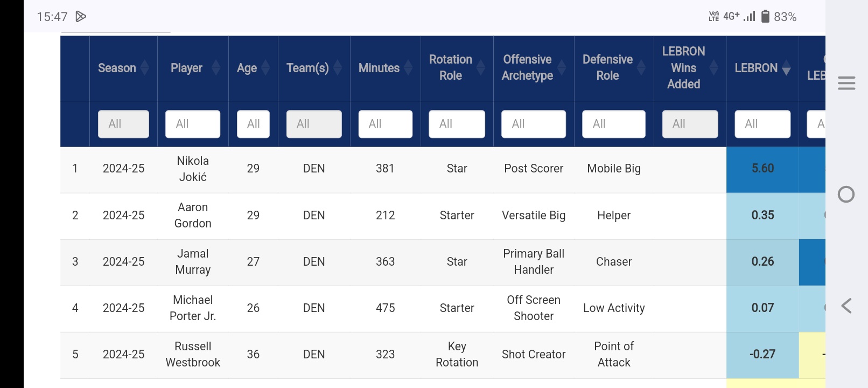Click the sort arrows beside Season header
The image size is (868, 388).
145,68
